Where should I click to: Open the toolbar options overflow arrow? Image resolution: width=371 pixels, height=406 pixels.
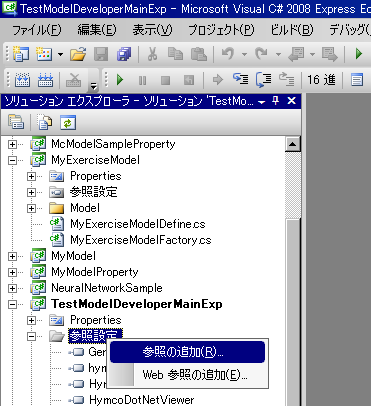click(x=94, y=86)
